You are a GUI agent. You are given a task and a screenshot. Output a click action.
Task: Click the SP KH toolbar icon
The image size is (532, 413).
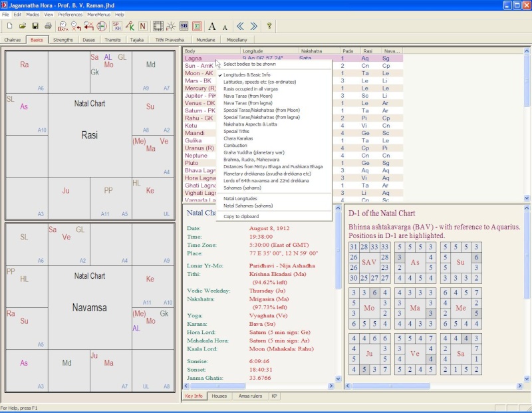(117, 26)
